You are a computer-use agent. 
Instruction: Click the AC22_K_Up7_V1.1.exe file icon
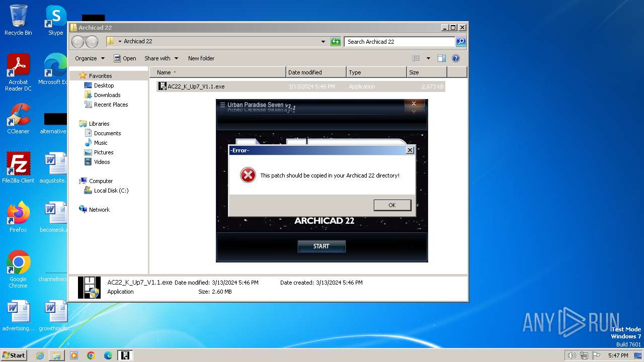click(x=162, y=86)
